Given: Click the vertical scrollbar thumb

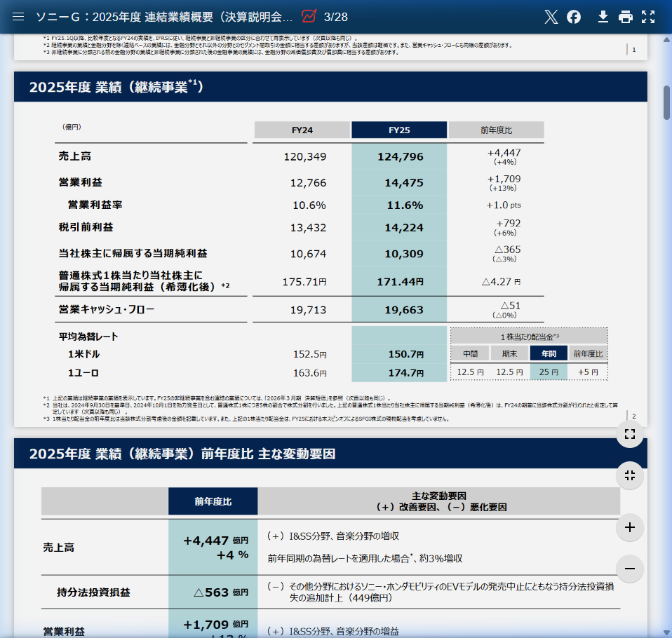Looking at the screenshot, I should pyautogui.click(x=666, y=103).
